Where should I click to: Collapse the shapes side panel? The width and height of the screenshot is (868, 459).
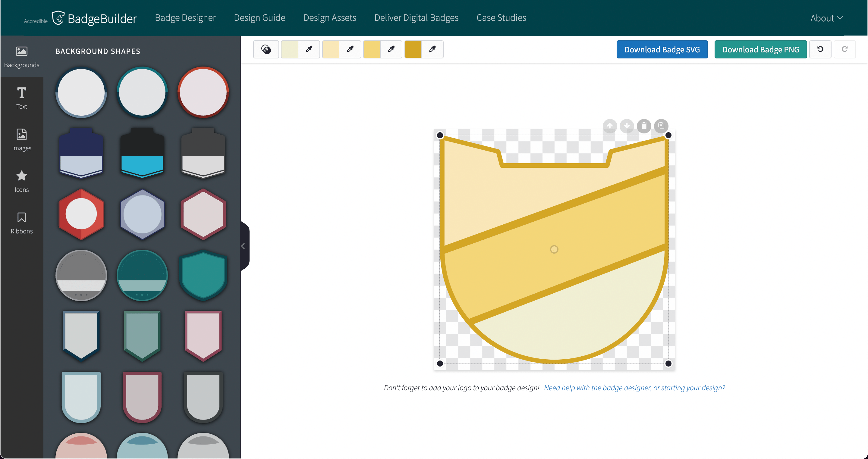click(243, 246)
